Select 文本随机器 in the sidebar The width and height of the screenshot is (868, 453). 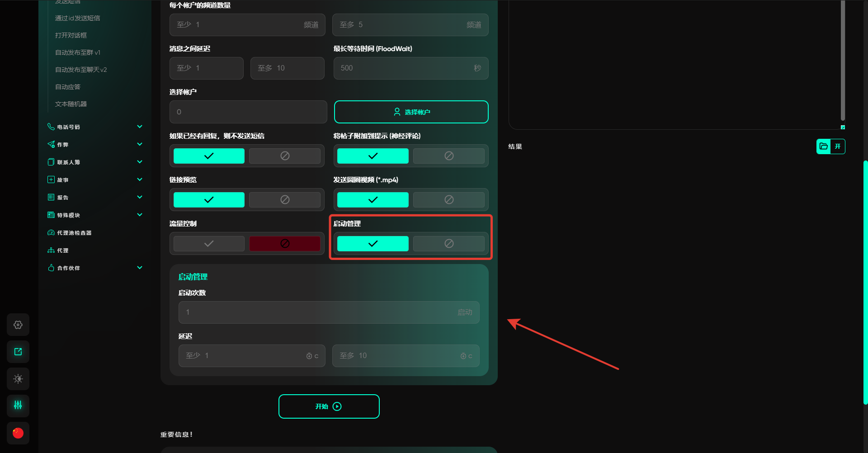[x=71, y=104]
